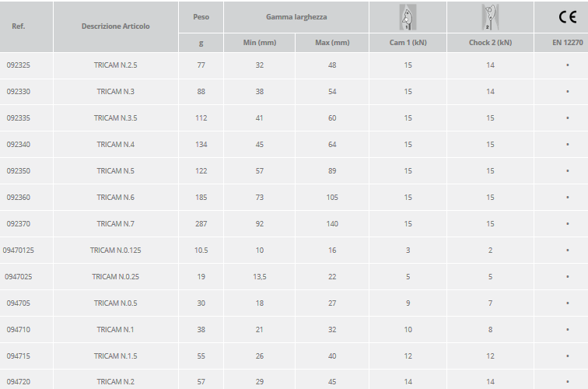
Task: Click the EN 12270 dot for TRICAM N.0.125
Action: click(x=568, y=251)
